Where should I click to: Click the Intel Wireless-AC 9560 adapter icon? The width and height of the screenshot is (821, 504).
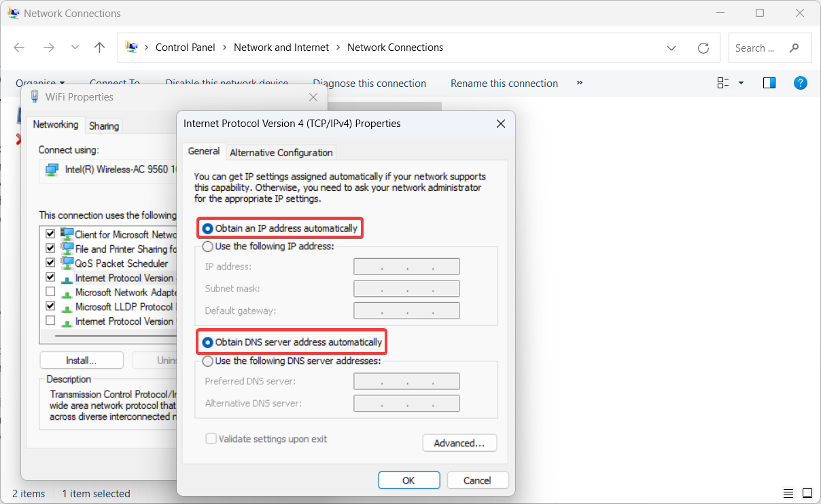[52, 170]
